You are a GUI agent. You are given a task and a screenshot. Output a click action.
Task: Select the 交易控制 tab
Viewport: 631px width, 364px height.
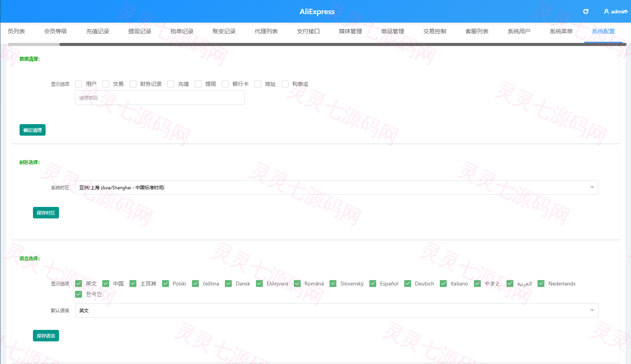(x=435, y=31)
